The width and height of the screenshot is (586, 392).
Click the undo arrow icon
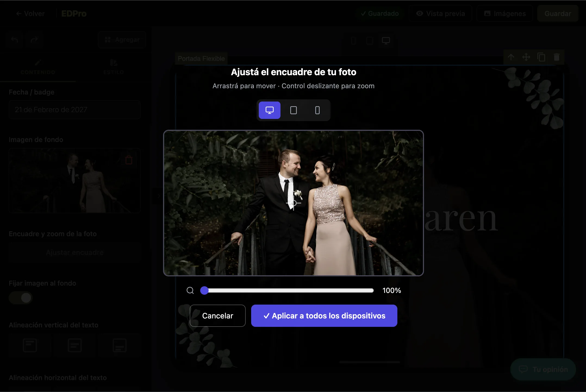click(x=15, y=40)
